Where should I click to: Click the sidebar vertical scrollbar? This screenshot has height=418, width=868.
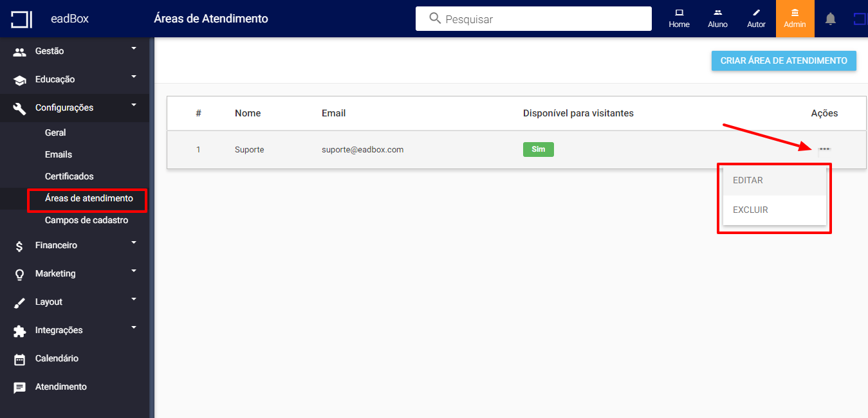pyautogui.click(x=152, y=228)
